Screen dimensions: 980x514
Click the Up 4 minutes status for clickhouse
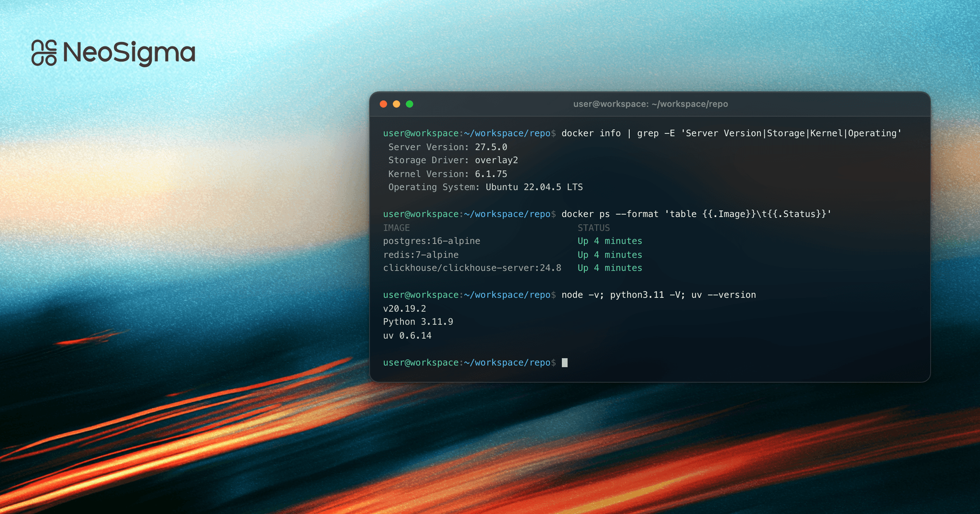click(610, 268)
